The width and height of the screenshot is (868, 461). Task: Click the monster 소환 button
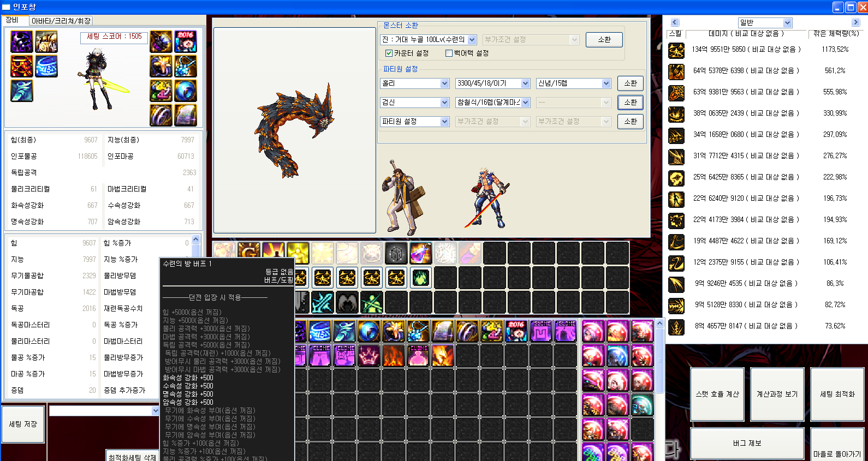tap(604, 40)
